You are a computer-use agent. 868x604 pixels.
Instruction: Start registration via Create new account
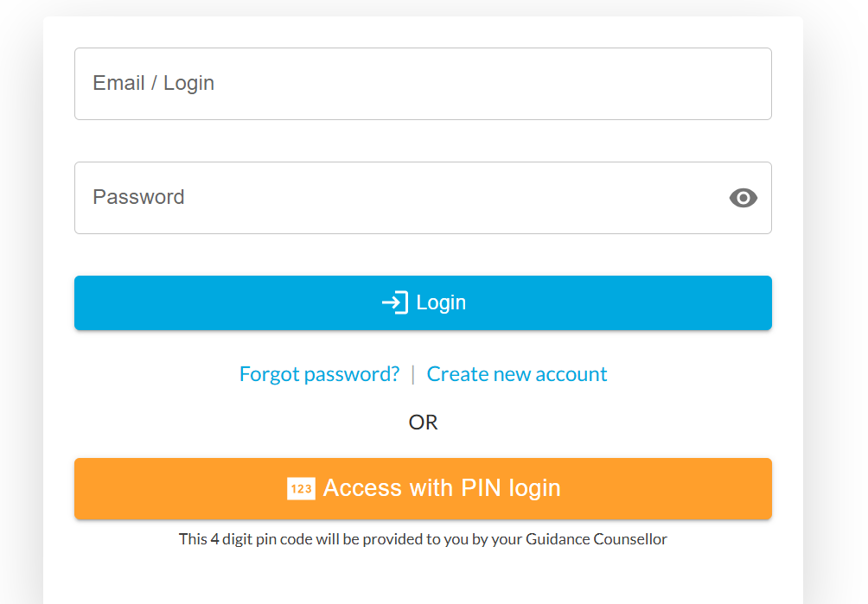pos(517,374)
